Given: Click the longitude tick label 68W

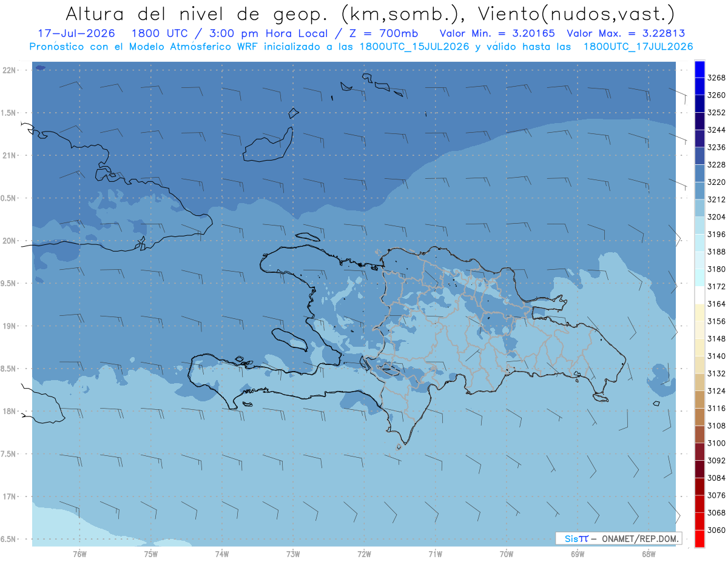Looking at the screenshot, I should click(x=649, y=555).
